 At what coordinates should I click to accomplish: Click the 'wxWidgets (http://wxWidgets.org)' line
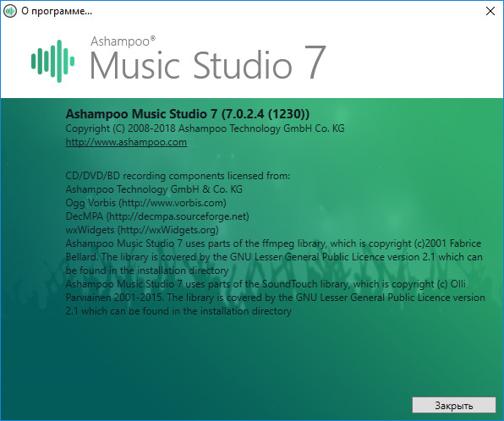coord(142,230)
